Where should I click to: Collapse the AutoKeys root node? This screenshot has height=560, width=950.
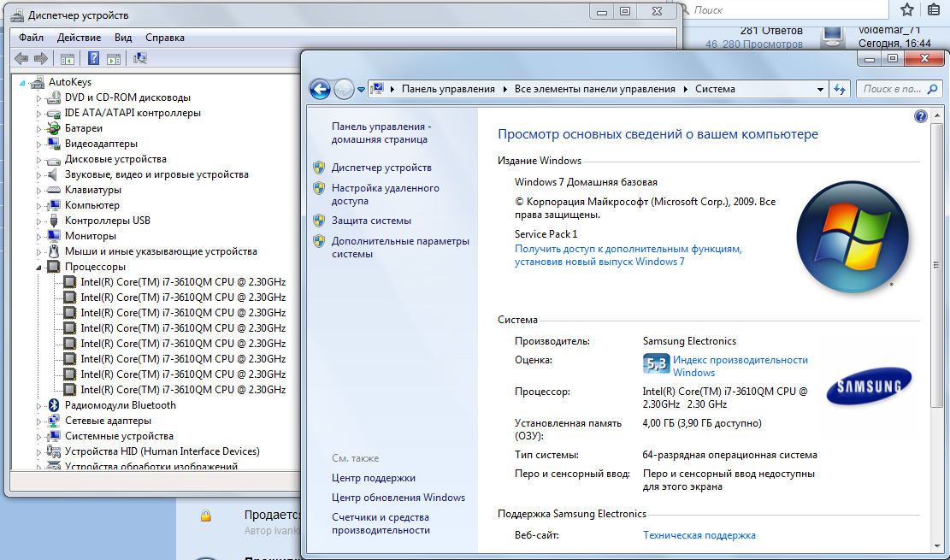point(23,82)
